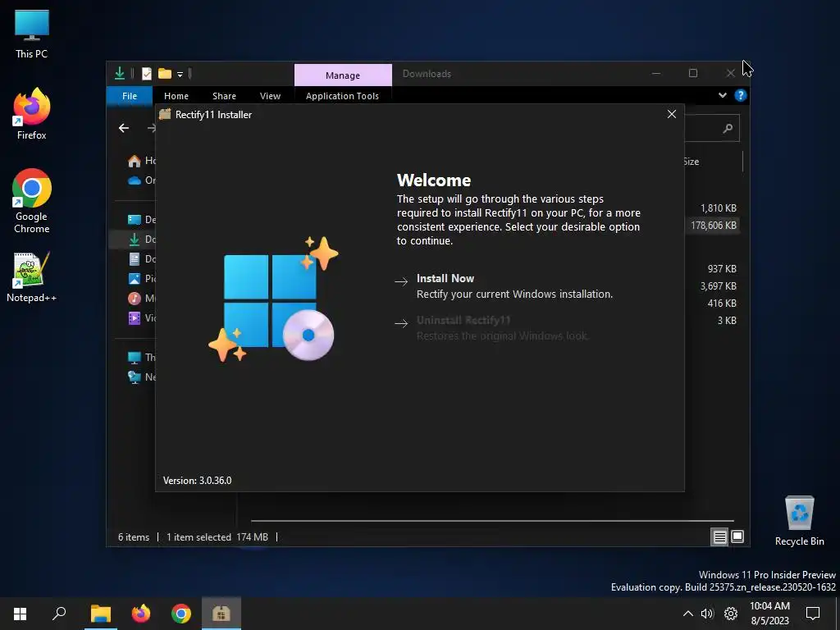This screenshot has height=630, width=840.
Task: Select the file sized 416 KB
Action: coord(722,304)
